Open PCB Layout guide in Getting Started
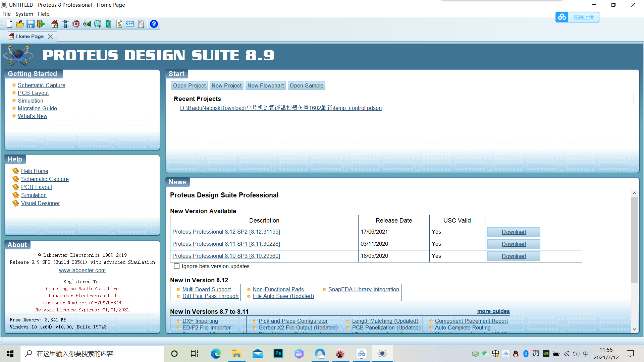 33,93
